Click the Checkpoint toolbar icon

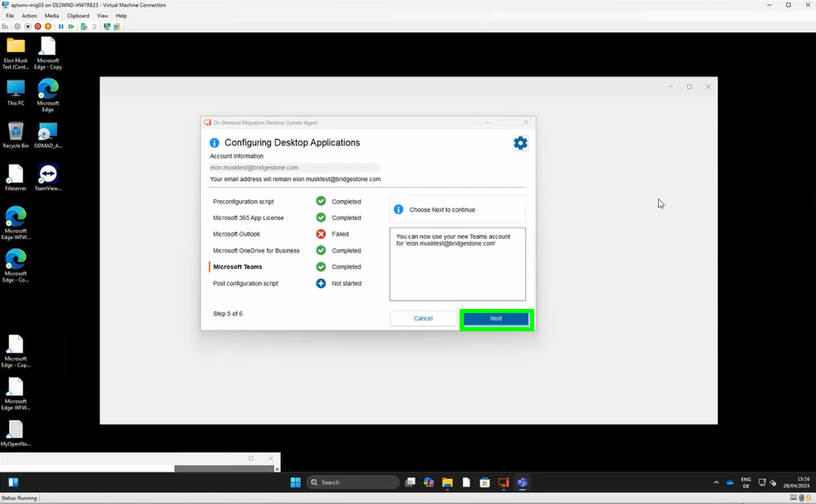(x=84, y=27)
